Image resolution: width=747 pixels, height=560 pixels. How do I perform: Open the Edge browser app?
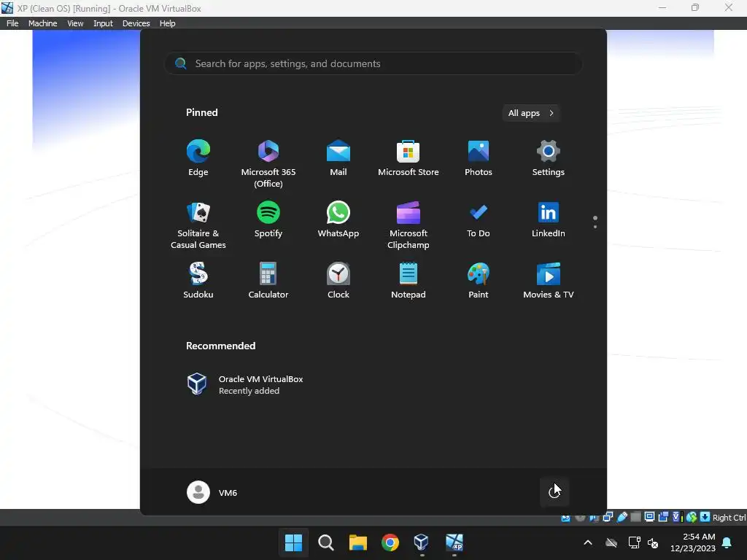[198, 158]
